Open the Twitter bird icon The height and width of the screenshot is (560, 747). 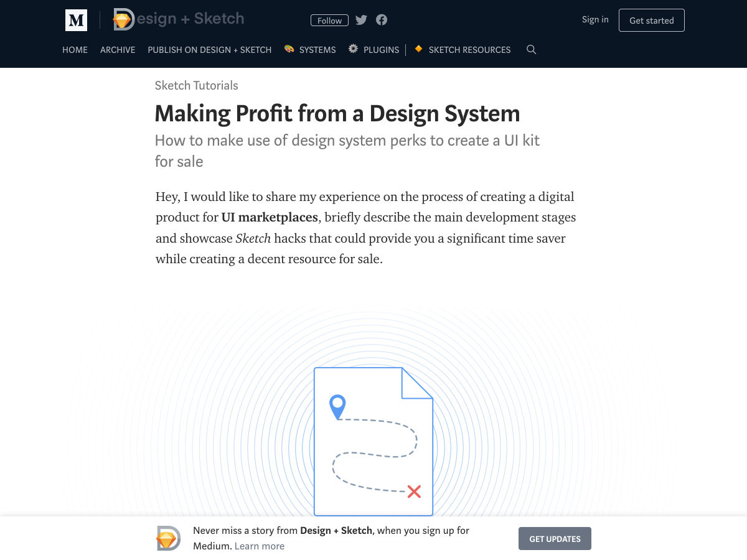[x=361, y=20]
